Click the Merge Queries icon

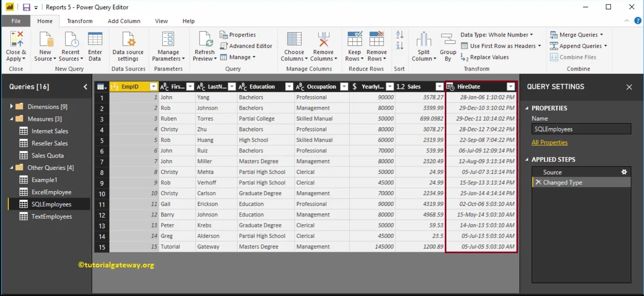click(x=554, y=35)
